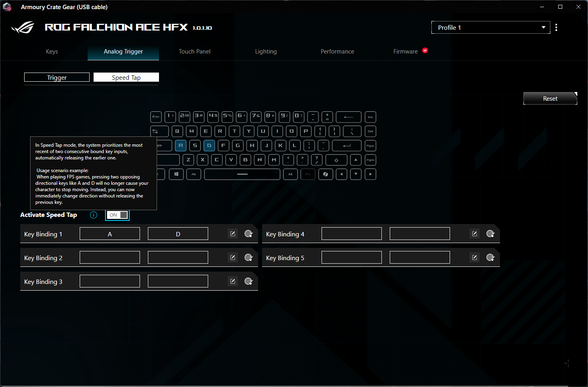
Task: Click the Reset button
Action: click(x=550, y=98)
